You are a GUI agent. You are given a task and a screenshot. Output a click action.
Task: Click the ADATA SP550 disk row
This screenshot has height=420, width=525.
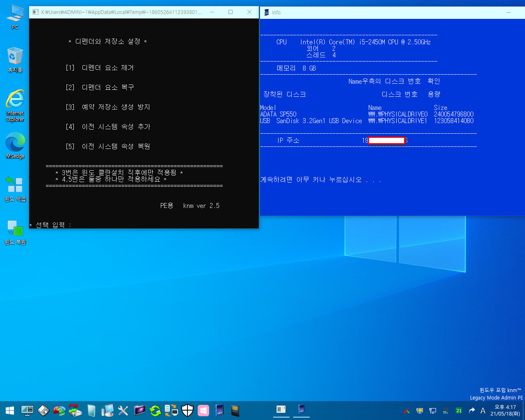pos(367,114)
